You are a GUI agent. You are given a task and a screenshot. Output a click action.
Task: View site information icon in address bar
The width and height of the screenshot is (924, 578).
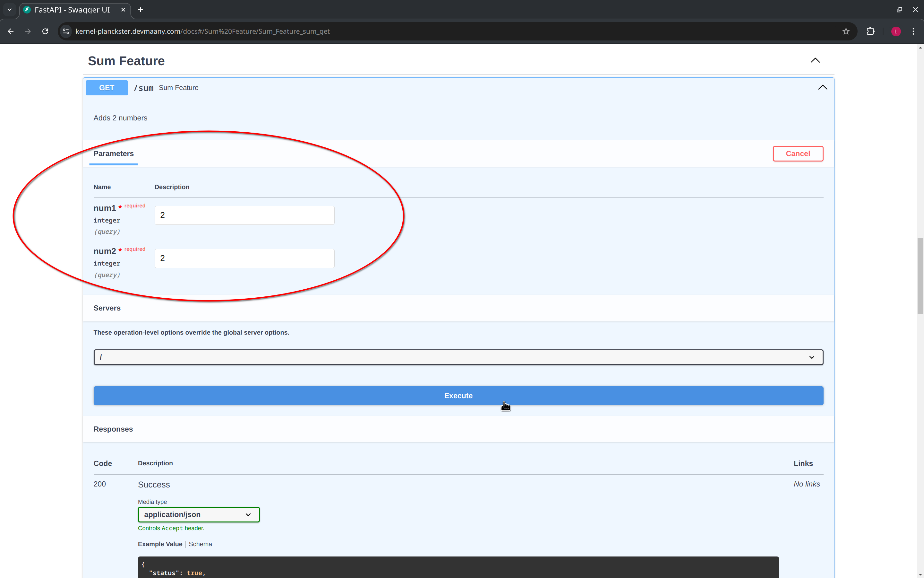pyautogui.click(x=66, y=31)
